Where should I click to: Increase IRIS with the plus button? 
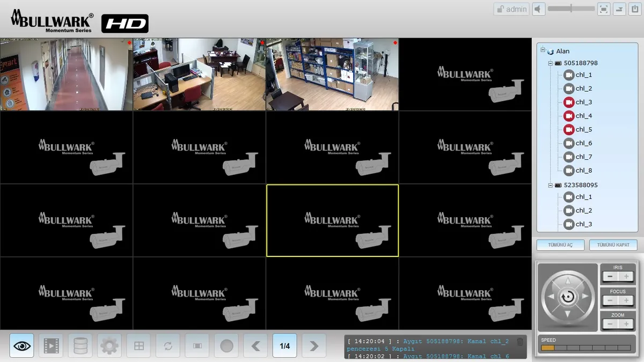[x=626, y=277]
